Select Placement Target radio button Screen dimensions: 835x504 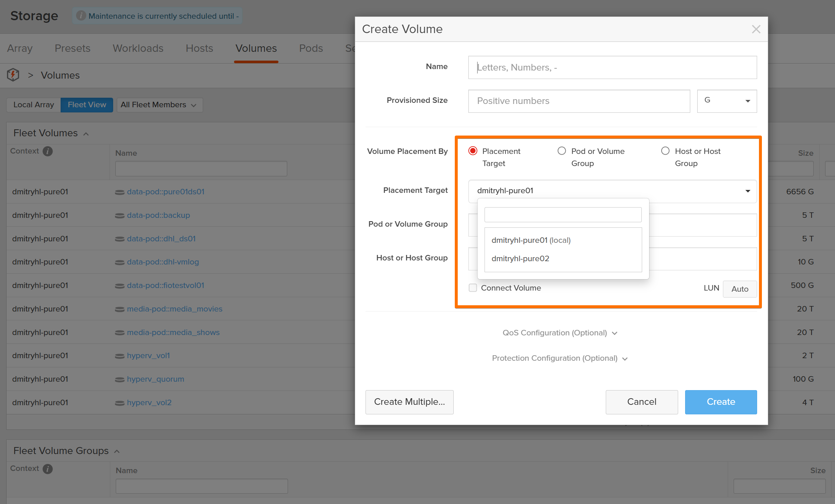click(x=473, y=151)
